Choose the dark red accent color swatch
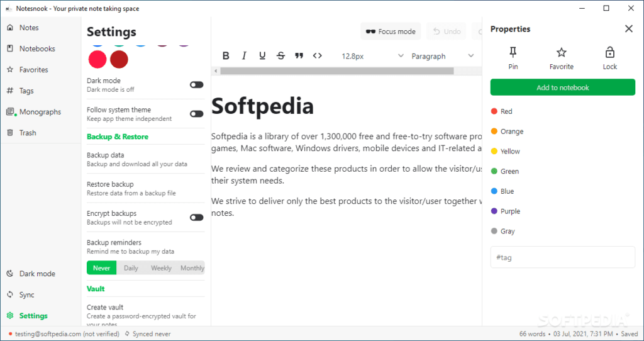The width and height of the screenshot is (644, 341). click(x=119, y=59)
